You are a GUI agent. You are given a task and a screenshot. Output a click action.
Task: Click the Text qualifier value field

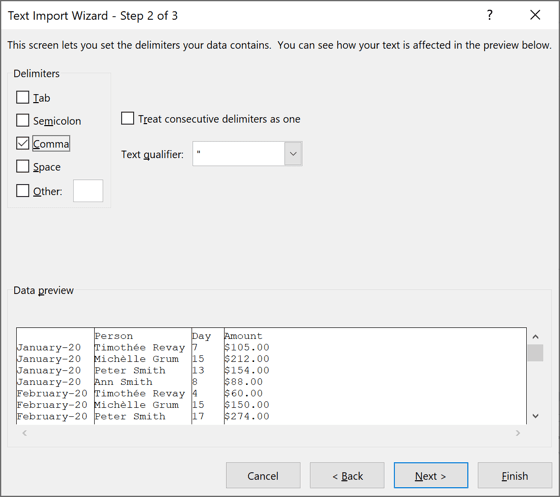click(x=238, y=154)
